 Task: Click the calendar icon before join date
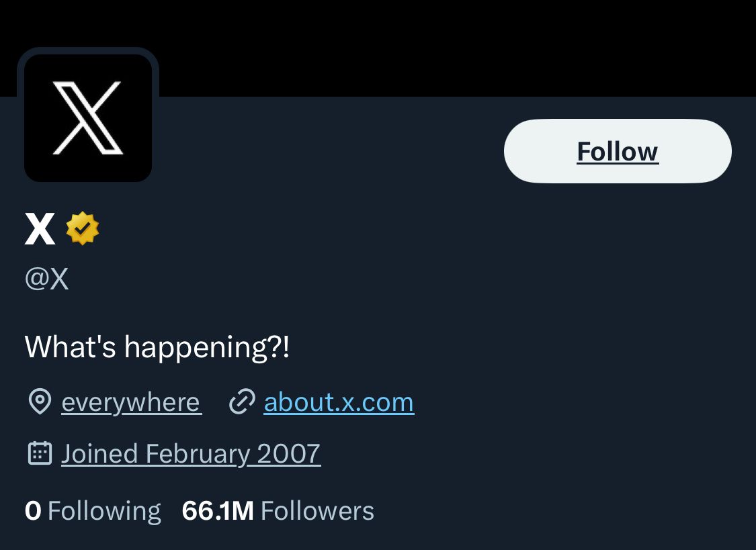40,453
